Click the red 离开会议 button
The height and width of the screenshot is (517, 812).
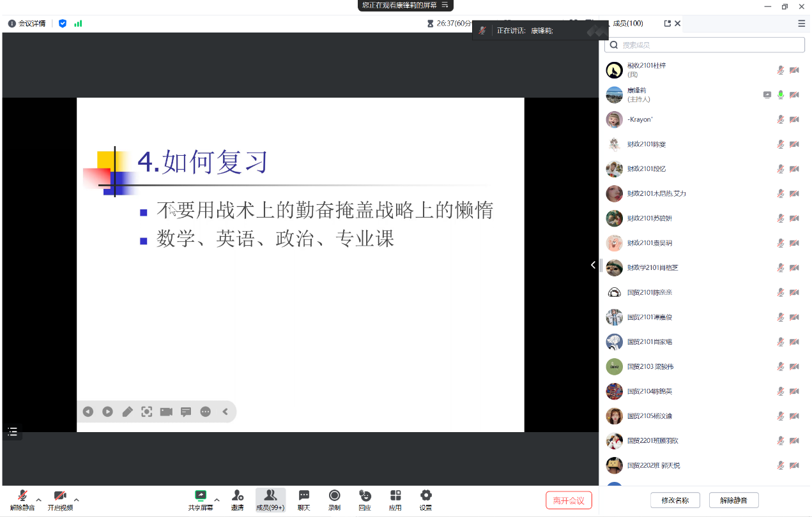(569, 500)
